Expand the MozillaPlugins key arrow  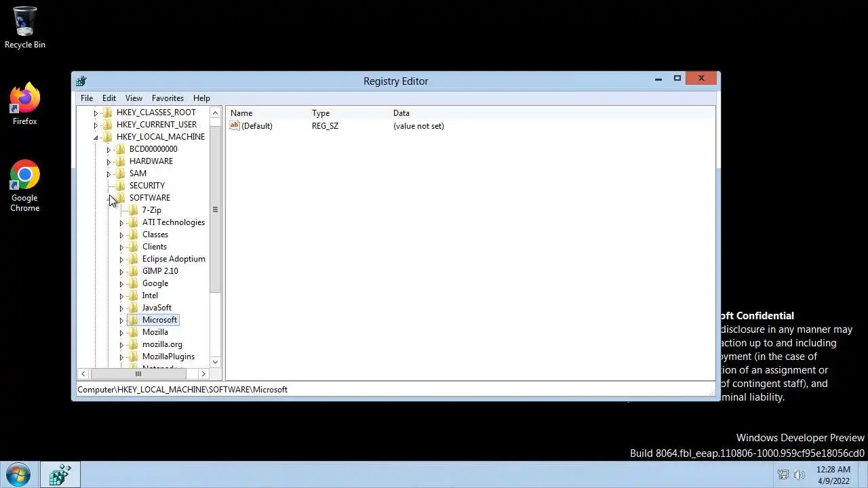[121, 357]
